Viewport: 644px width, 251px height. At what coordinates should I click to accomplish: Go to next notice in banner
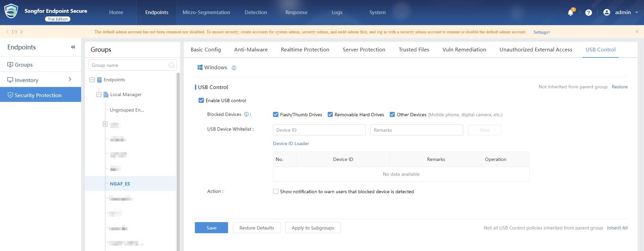coord(21,32)
